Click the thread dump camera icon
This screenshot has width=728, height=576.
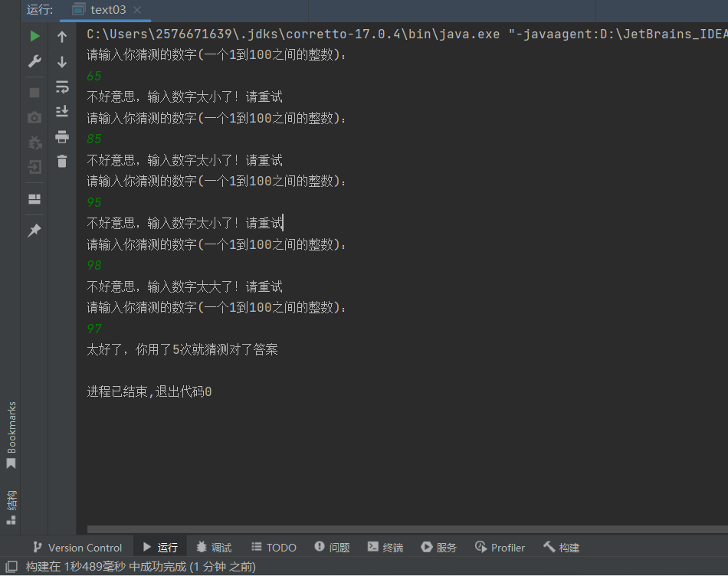pyautogui.click(x=34, y=117)
